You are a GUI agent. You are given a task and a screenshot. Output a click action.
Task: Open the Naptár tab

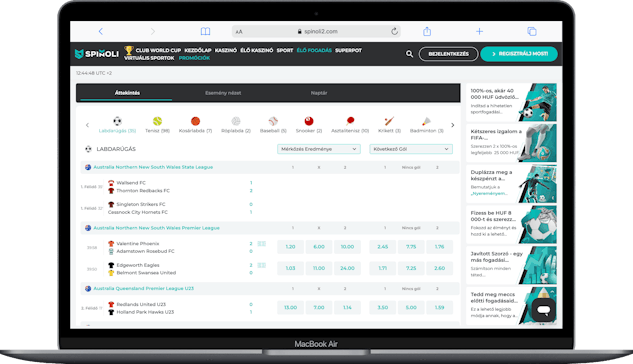point(319,93)
